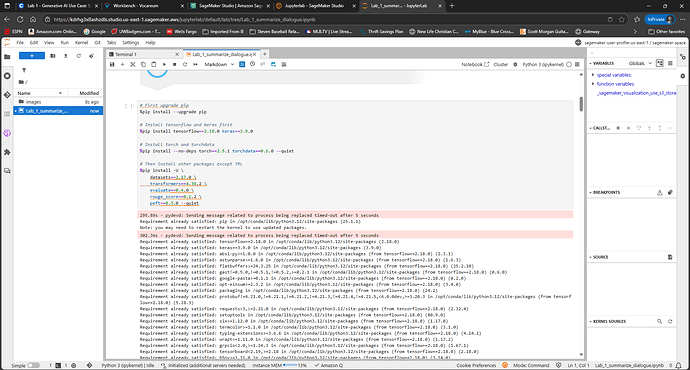Open the Markdown cell type dropdown
690x370 pixels.
click(x=219, y=64)
